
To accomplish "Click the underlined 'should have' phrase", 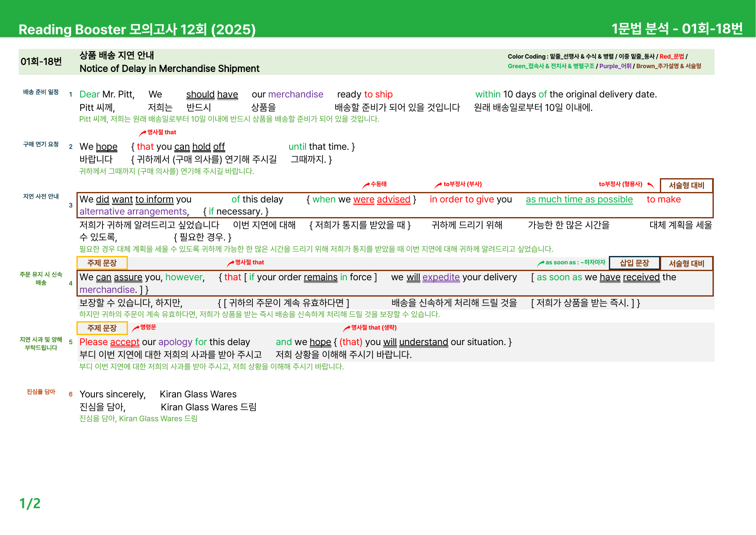I will pos(212,95).
